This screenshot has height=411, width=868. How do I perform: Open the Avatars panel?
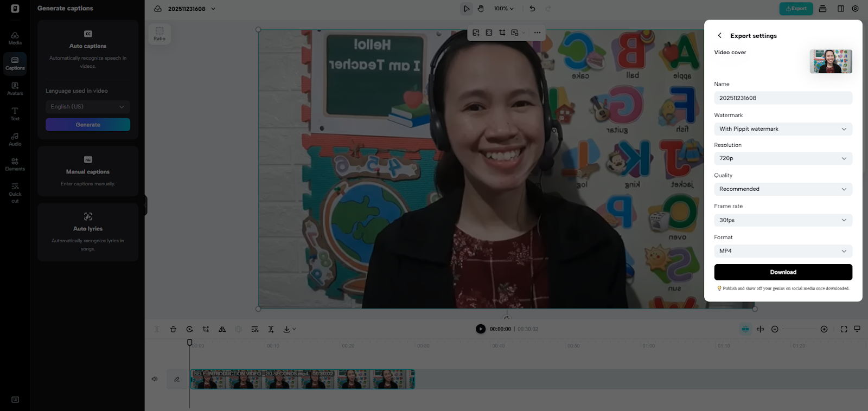(15, 89)
